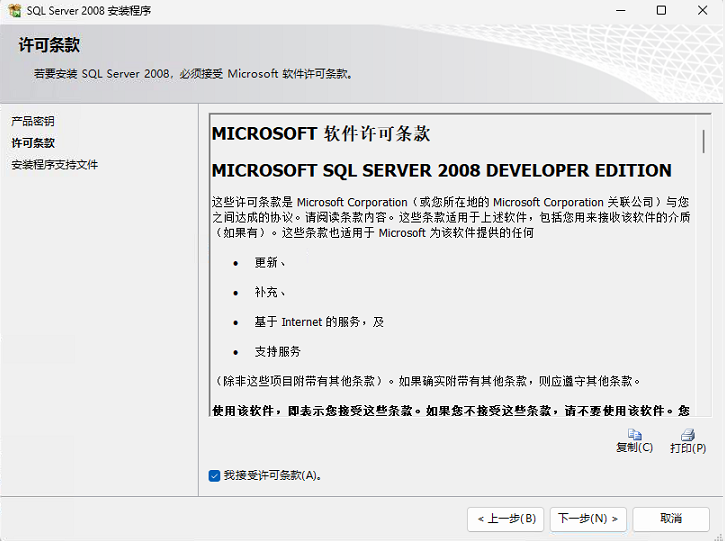Select 许可条款 step in left panel
725x541 pixels.
coord(33,143)
